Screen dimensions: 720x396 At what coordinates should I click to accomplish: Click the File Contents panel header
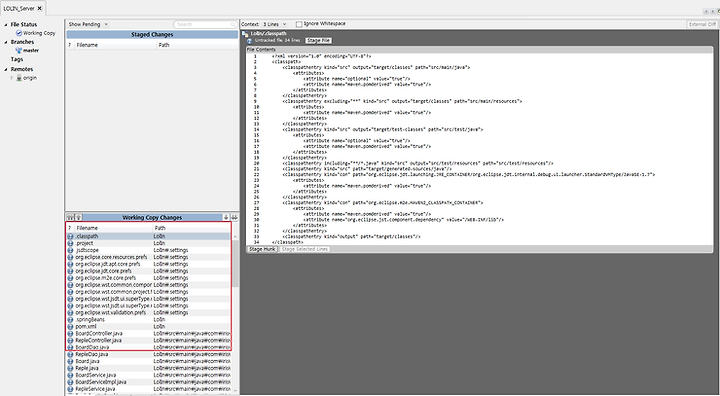point(479,49)
